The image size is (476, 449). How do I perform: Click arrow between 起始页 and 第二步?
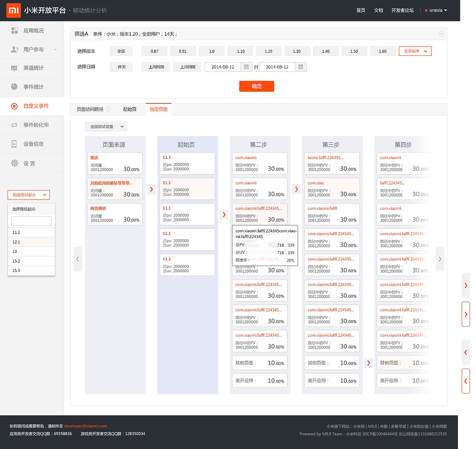coord(224,215)
